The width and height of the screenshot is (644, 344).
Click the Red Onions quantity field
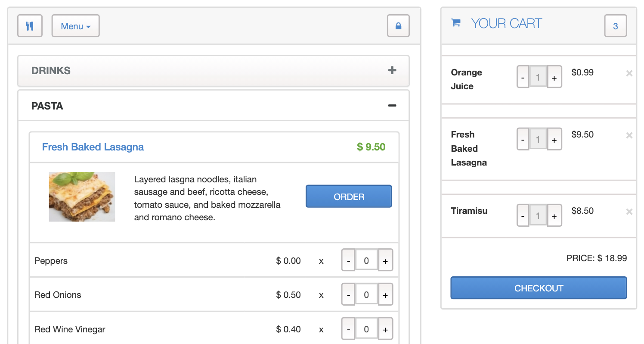(366, 295)
